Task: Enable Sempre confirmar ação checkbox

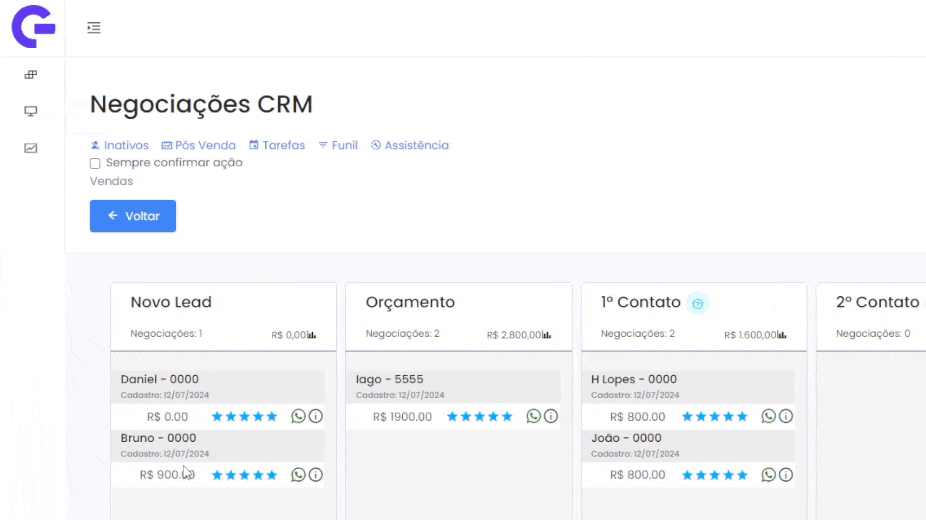Action: pyautogui.click(x=96, y=163)
